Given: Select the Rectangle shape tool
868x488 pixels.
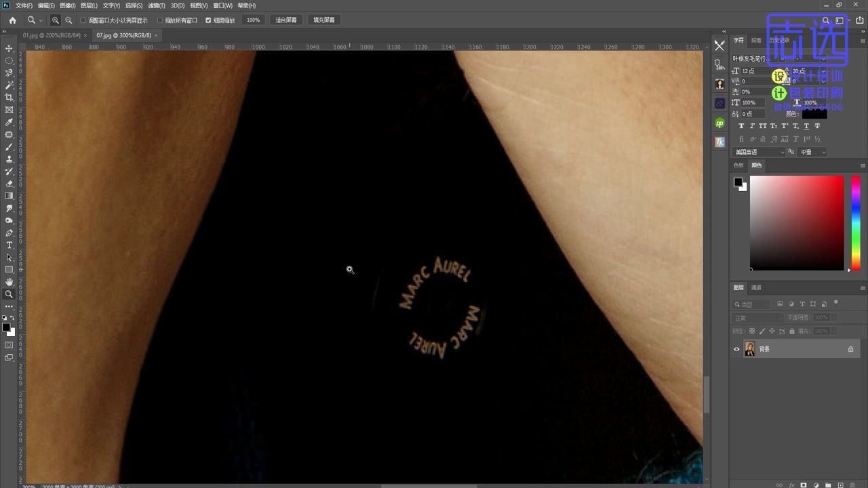Looking at the screenshot, I should (x=9, y=270).
